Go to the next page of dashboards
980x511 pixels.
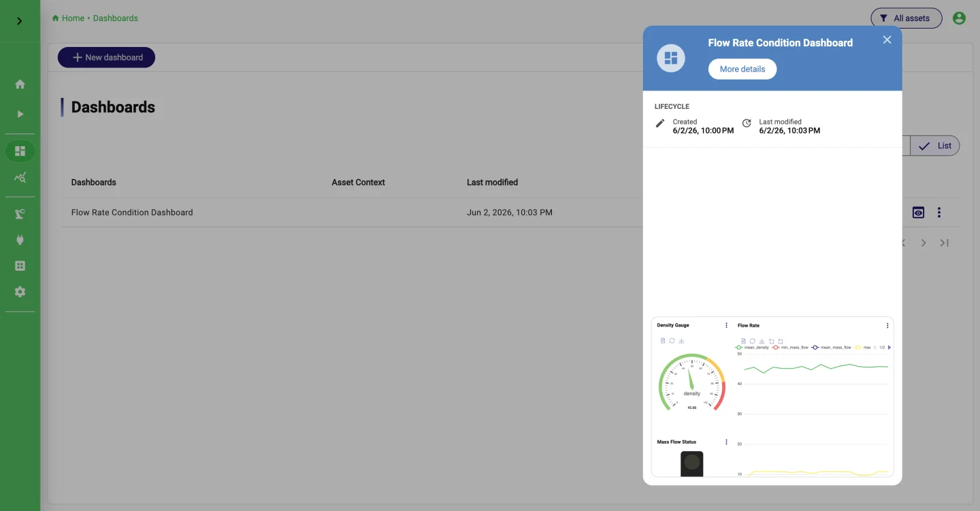[924, 243]
